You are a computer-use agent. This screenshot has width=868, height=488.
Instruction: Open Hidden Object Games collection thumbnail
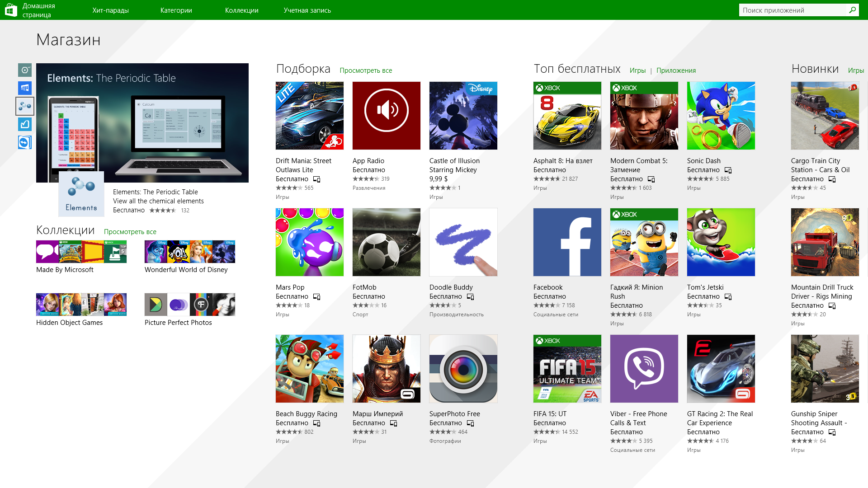(x=81, y=305)
